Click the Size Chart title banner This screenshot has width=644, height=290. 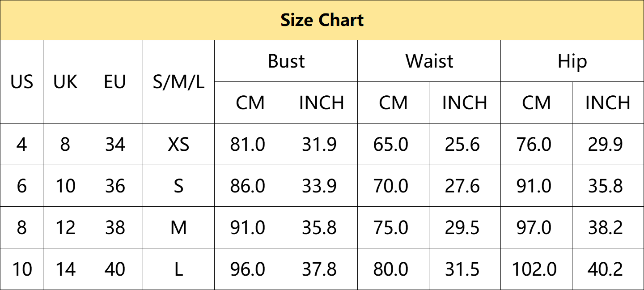click(x=322, y=20)
